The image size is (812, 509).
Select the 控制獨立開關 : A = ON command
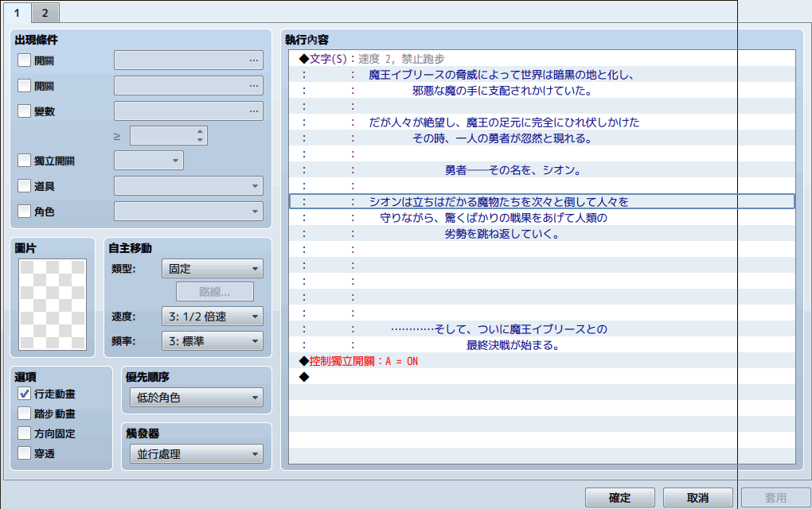pyautogui.click(x=541, y=360)
